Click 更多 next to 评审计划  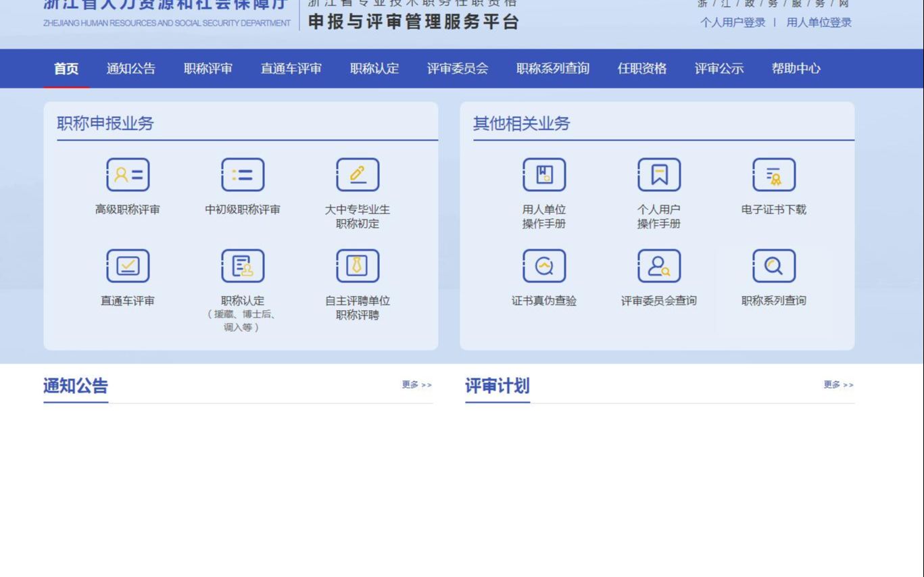click(839, 384)
